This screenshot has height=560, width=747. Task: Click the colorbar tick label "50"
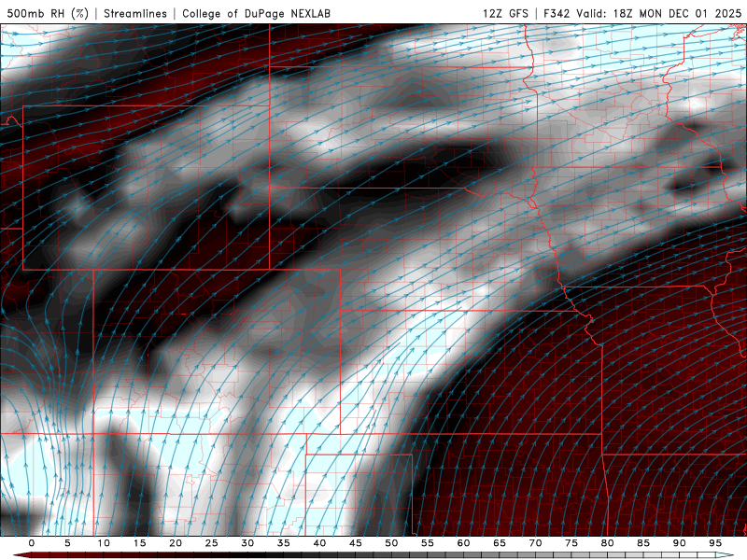pyautogui.click(x=391, y=543)
